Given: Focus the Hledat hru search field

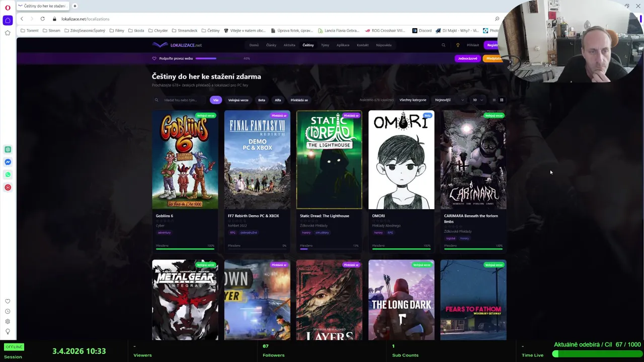Looking at the screenshot, I should coord(180,100).
